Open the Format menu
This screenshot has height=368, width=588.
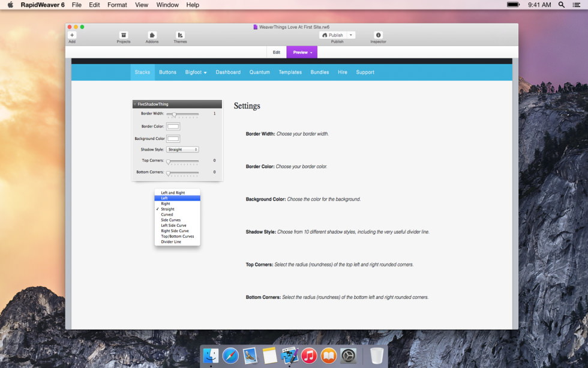(x=117, y=5)
